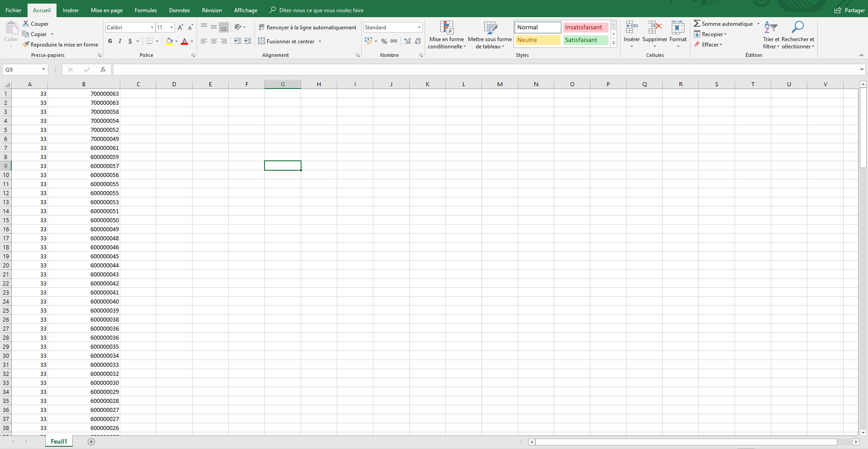
Task: Apply the red font color A
Action: [x=184, y=41]
